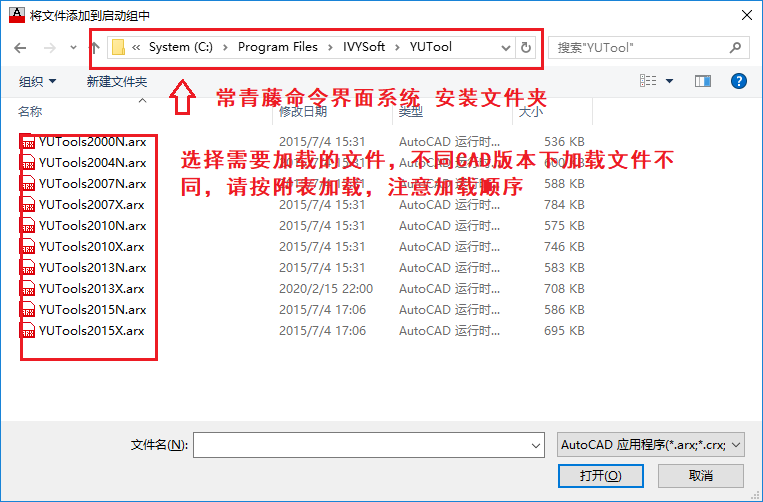The height and width of the screenshot is (502, 763).
Task: Click the 取消 (Cancel) button
Action: [701, 475]
